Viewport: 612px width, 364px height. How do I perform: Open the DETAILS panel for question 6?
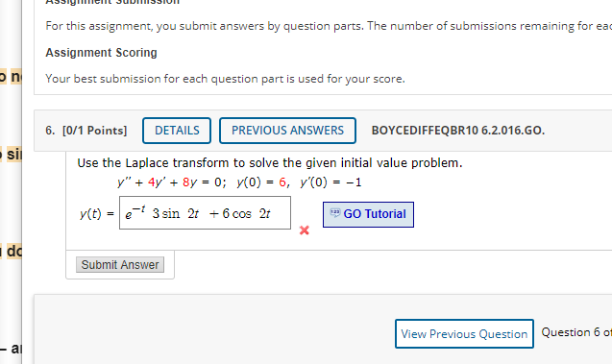pos(177,131)
